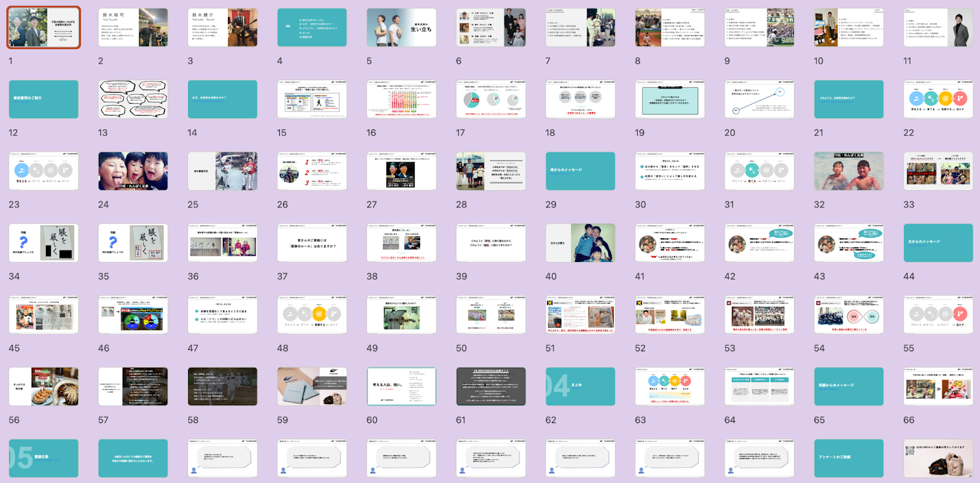The height and width of the screenshot is (483, 980).
Task: Select slide 41 thumbnail
Action: 669,242
